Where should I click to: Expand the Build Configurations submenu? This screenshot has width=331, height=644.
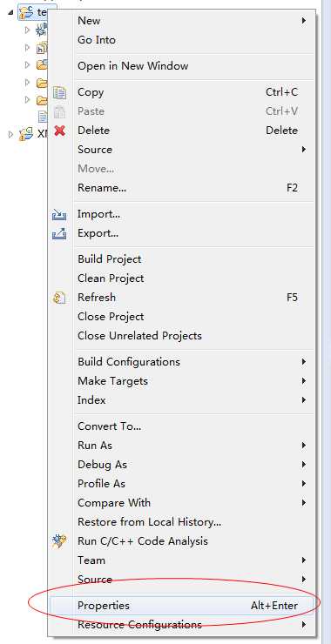point(303,362)
